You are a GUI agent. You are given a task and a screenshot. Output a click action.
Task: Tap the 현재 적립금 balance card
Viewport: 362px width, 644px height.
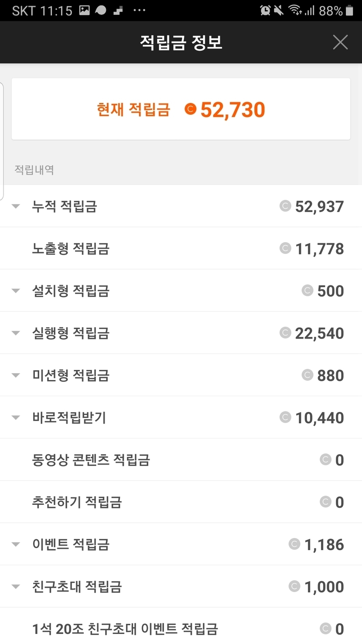click(x=181, y=109)
